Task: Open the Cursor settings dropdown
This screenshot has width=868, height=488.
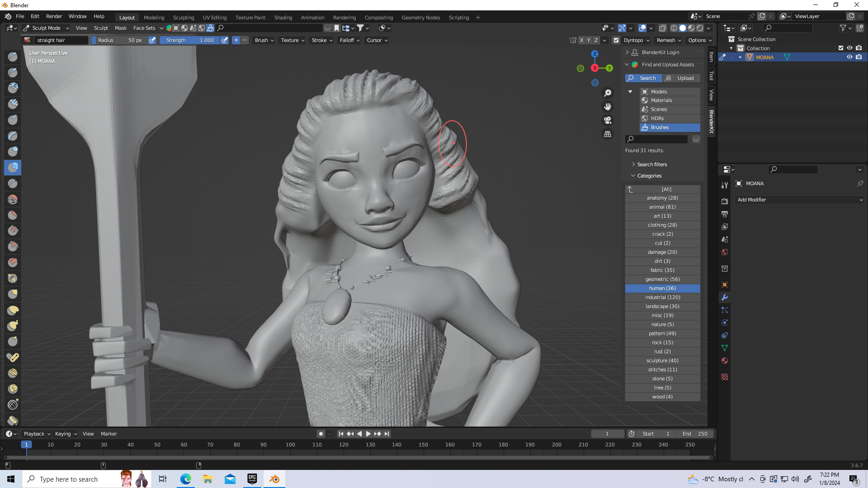Action: point(377,40)
